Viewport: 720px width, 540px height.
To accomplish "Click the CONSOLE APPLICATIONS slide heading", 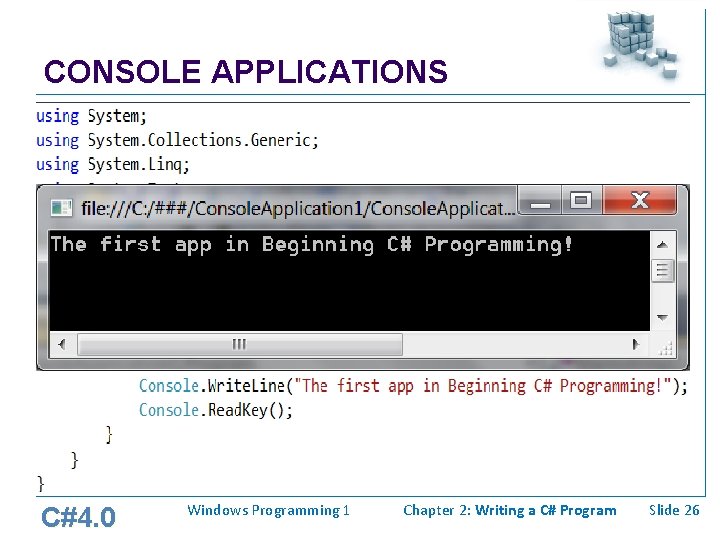I will (x=246, y=72).
